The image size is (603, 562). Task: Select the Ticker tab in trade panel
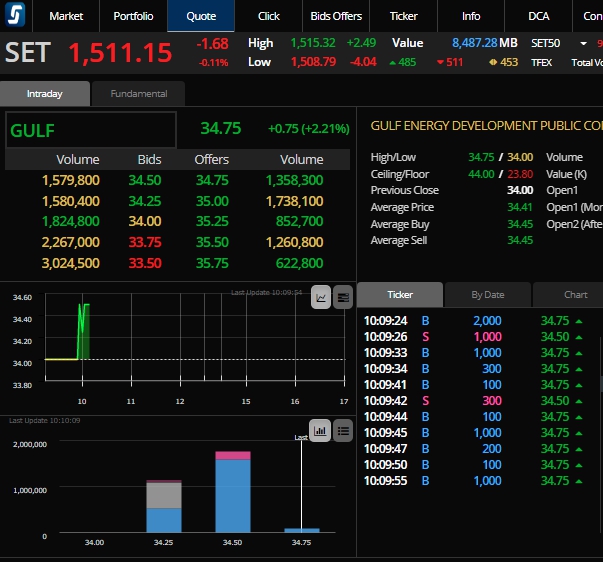click(x=400, y=295)
